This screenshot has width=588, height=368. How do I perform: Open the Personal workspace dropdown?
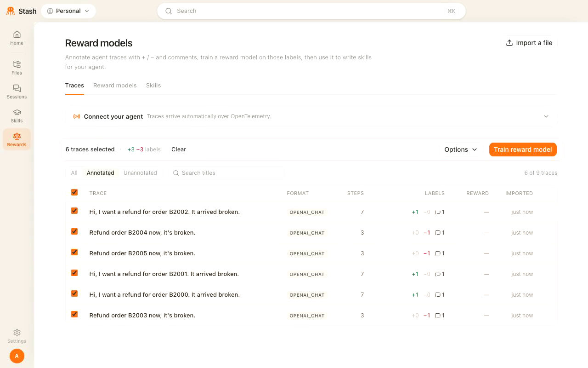coord(68,11)
